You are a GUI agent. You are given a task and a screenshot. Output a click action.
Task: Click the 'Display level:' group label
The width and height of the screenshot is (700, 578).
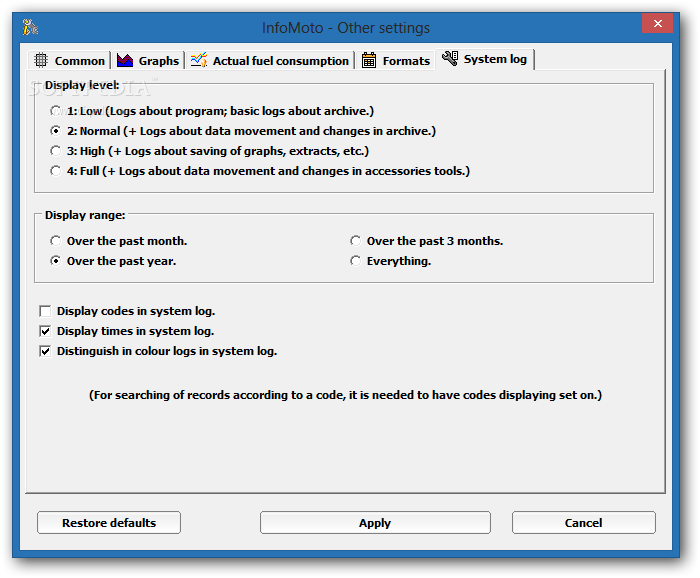pos(82,85)
